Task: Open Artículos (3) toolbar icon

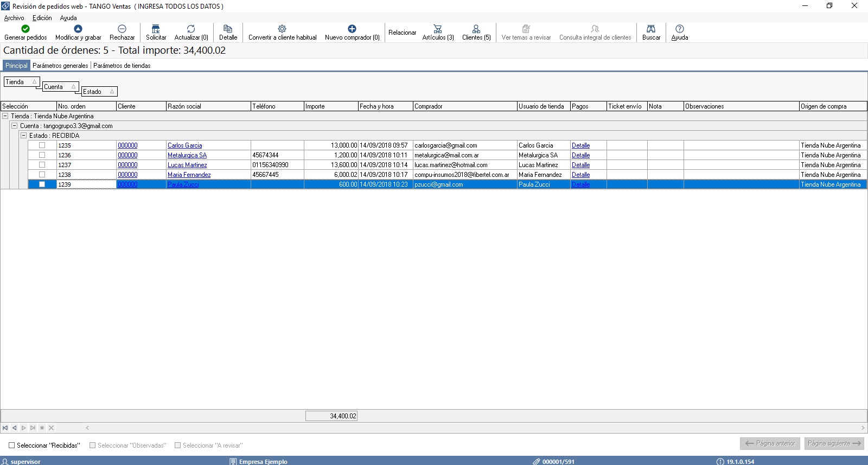Action: 438,29
